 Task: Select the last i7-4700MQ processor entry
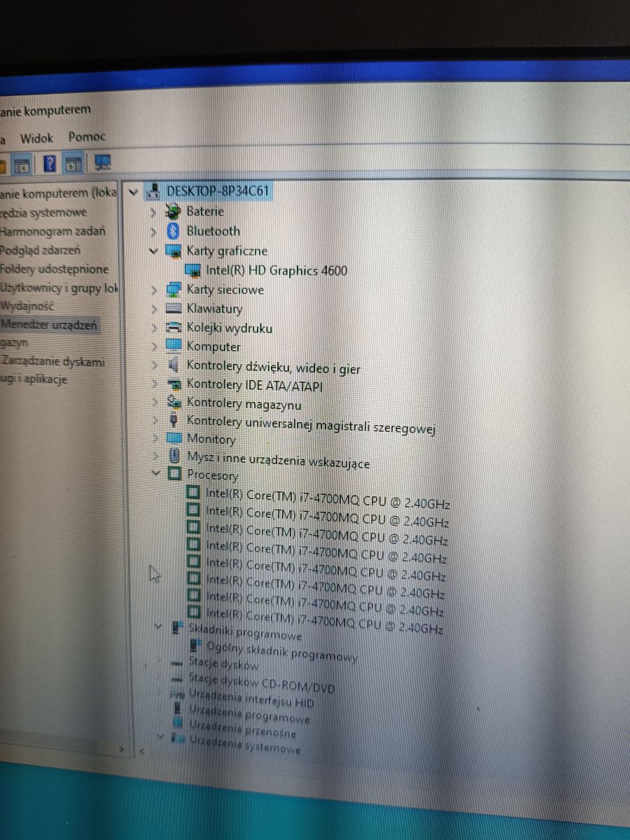tap(325, 622)
